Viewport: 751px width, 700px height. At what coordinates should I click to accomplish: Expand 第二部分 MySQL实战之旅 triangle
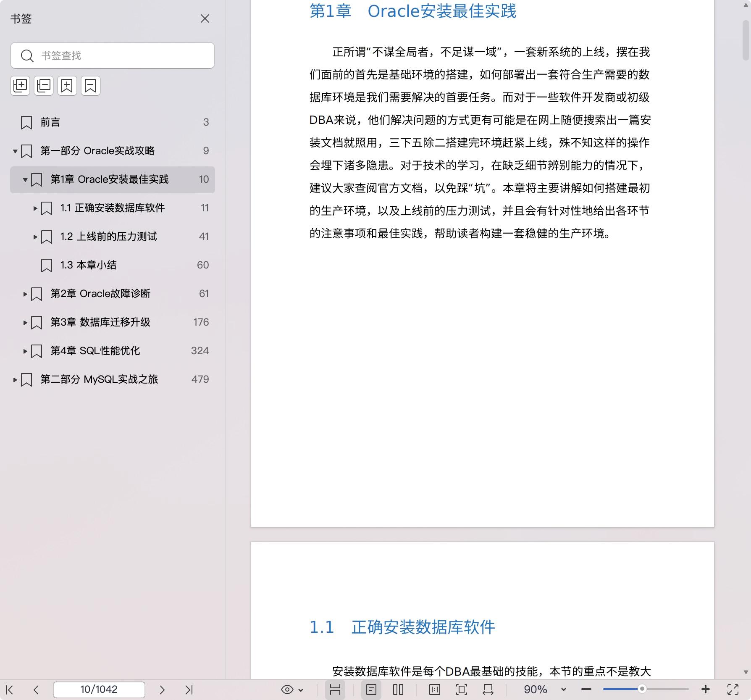click(x=15, y=379)
